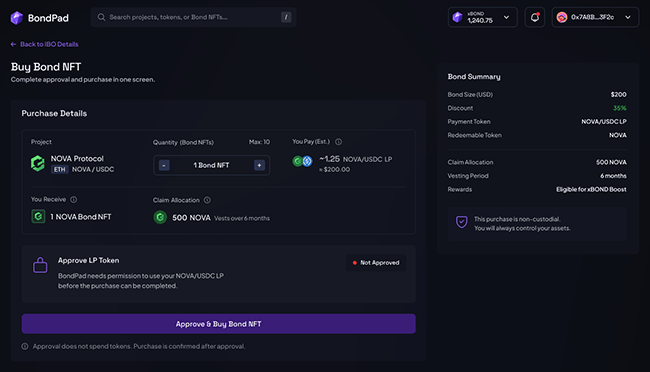Click Approval does not spend tokens note
The height and width of the screenshot is (372, 650).
(x=139, y=346)
